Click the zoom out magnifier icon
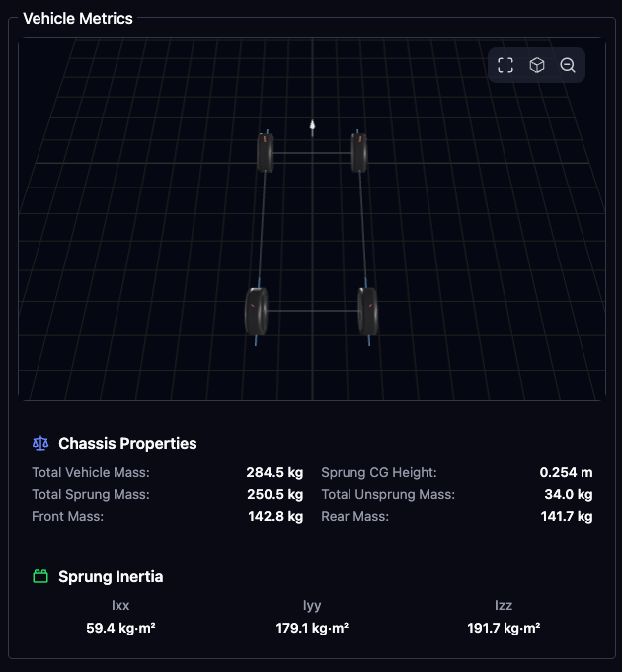 (568, 65)
